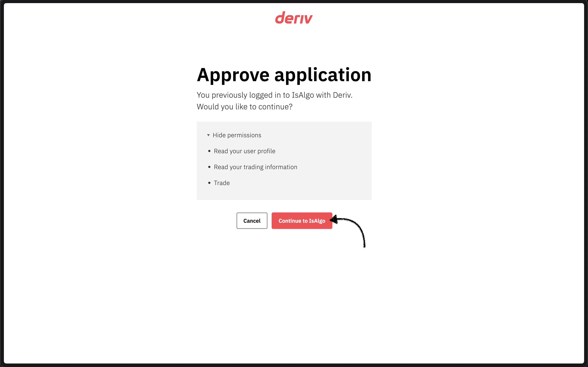Click the Would you like to continue question
Image resolution: width=588 pixels, height=367 pixels.
[244, 106]
